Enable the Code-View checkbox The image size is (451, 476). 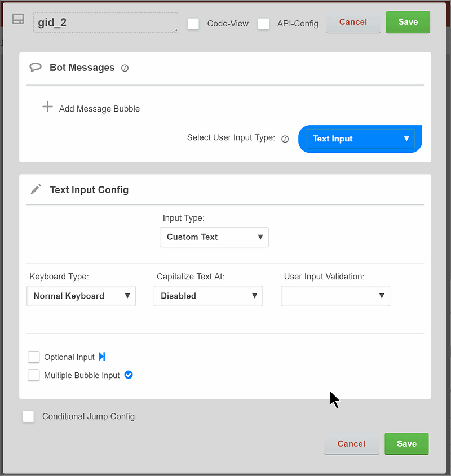pyautogui.click(x=193, y=24)
